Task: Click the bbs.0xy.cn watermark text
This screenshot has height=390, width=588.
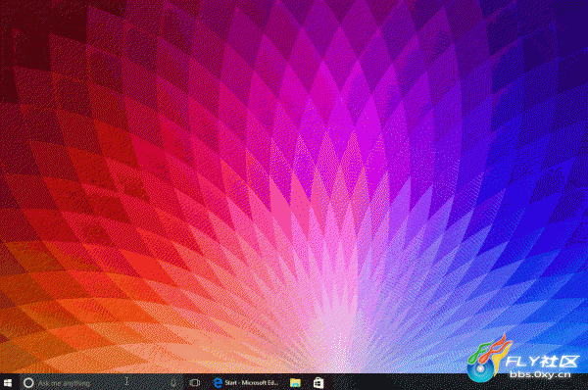Action: click(540, 374)
